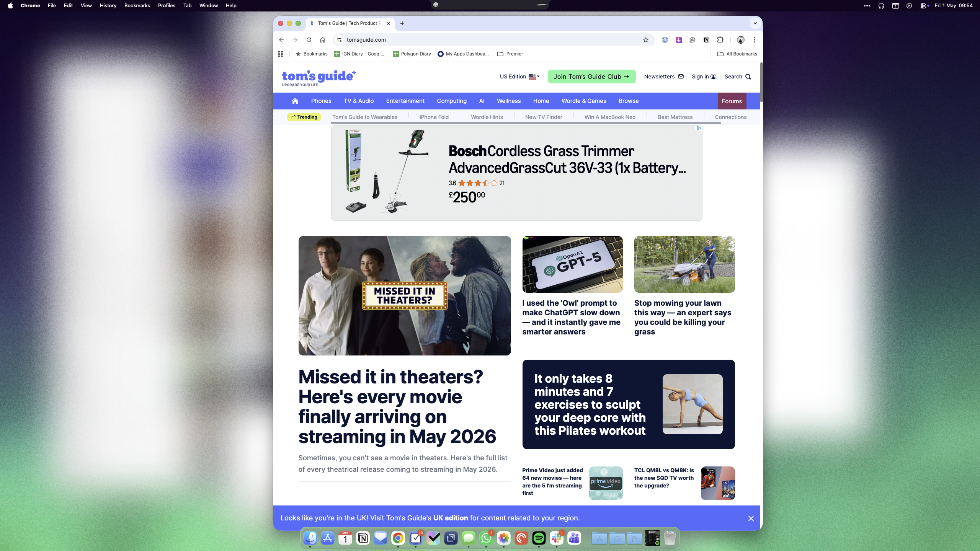Open the All Bookmarks folder
Viewport: 980px width, 551px height.
(737, 54)
